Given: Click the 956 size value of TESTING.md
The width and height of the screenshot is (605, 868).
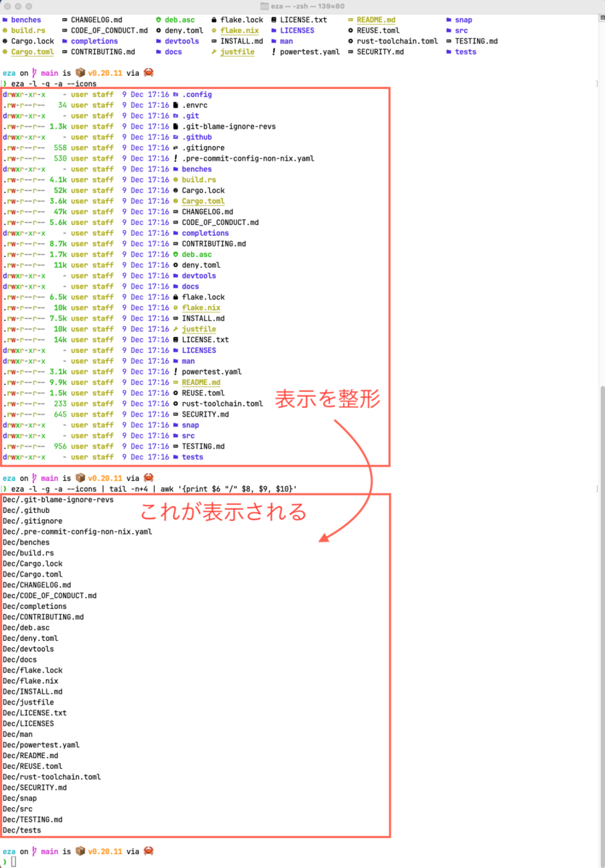Looking at the screenshot, I should pyautogui.click(x=61, y=446).
